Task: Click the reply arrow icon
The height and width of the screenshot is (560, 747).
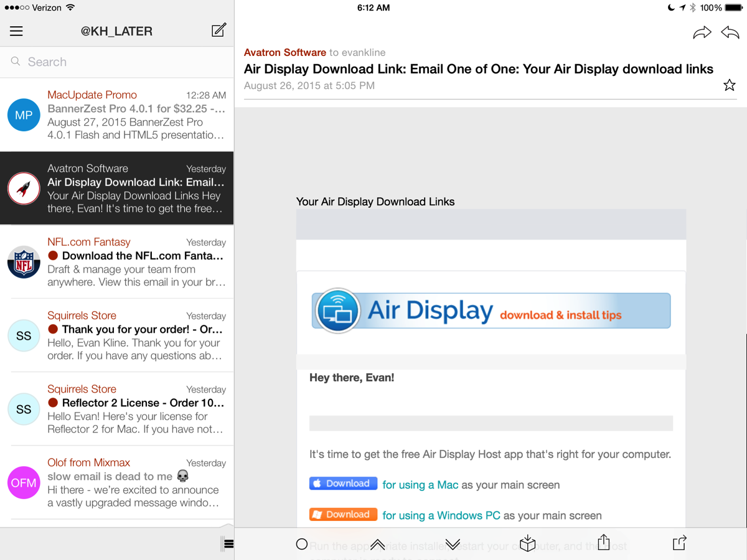Action: pyautogui.click(x=730, y=32)
